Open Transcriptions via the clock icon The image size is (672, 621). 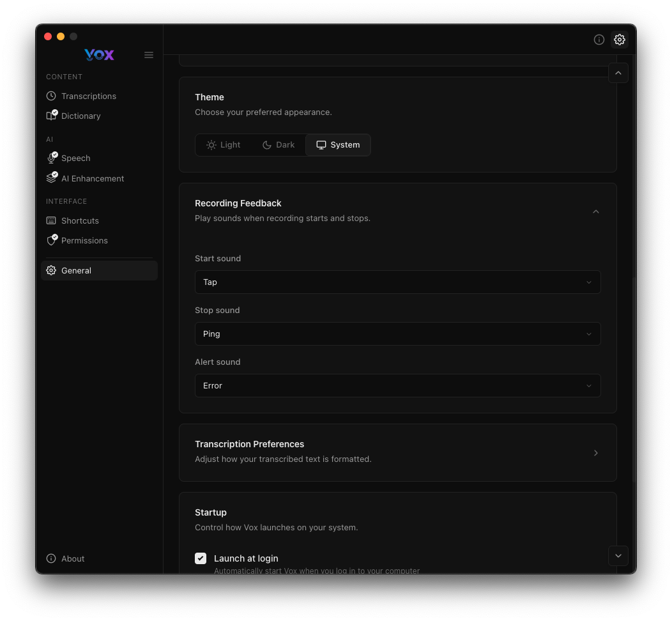coord(51,96)
